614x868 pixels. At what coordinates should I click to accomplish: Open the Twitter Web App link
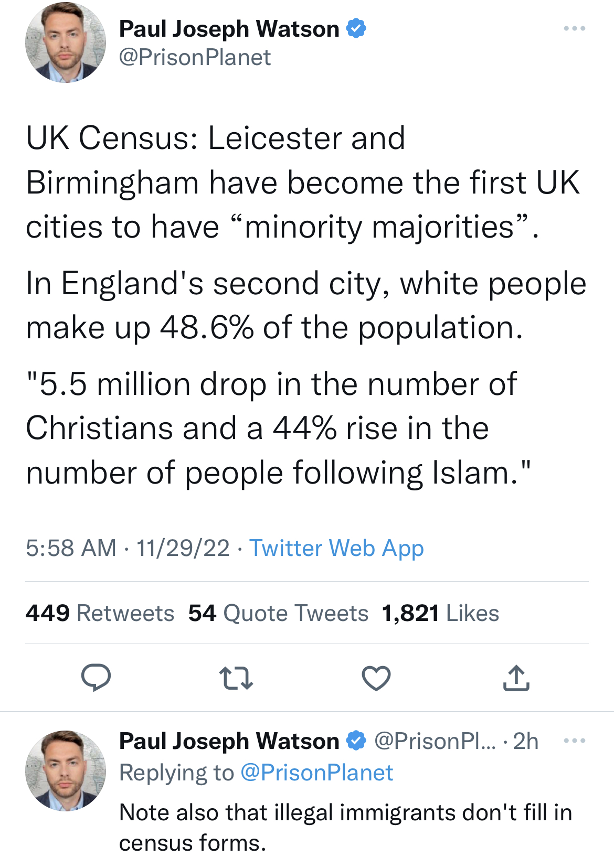point(336,548)
